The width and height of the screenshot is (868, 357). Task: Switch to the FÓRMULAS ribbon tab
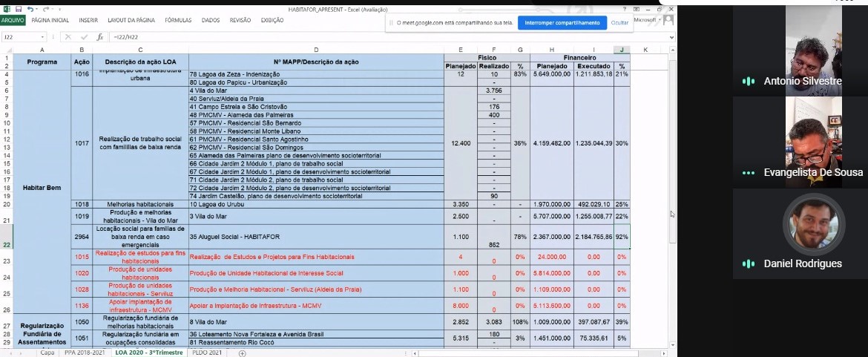(178, 21)
